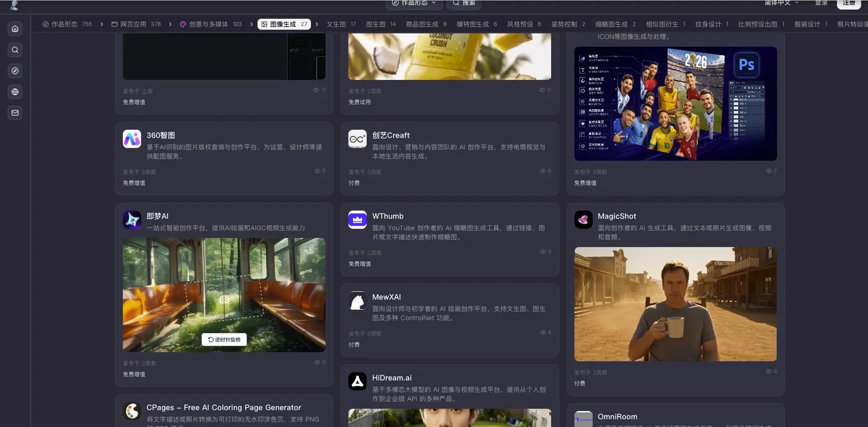Click the view count eye on MewXAI card
This screenshot has height=427, width=868.
(x=543, y=333)
